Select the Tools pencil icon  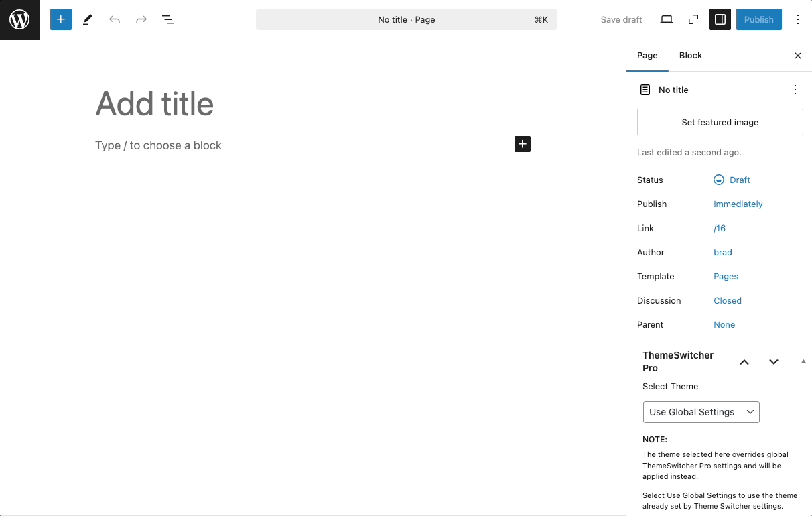point(88,19)
